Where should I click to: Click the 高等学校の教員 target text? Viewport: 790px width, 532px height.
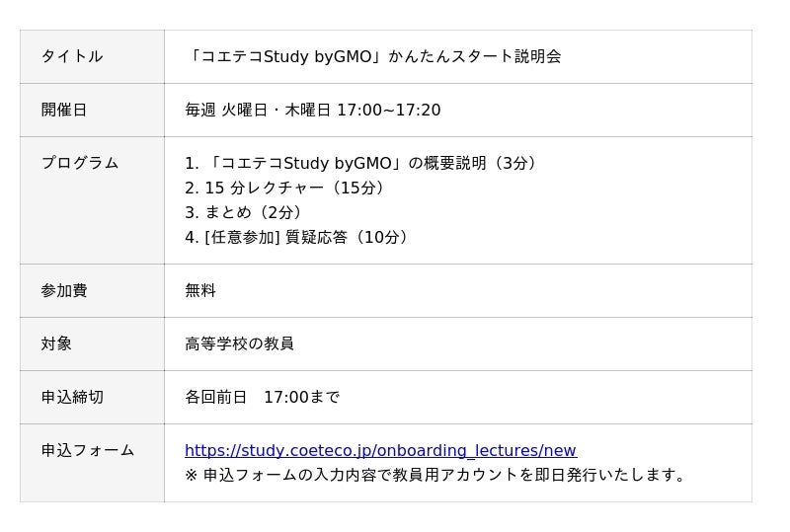point(239,343)
